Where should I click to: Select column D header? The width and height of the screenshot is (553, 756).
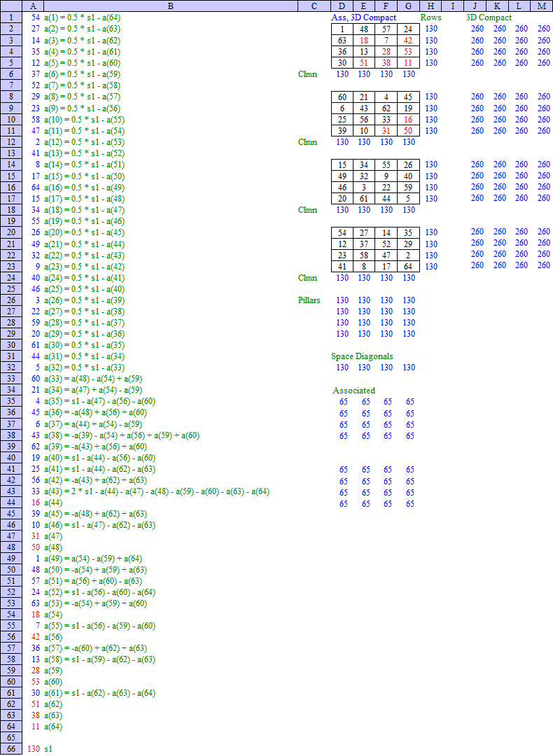pyautogui.click(x=342, y=6)
